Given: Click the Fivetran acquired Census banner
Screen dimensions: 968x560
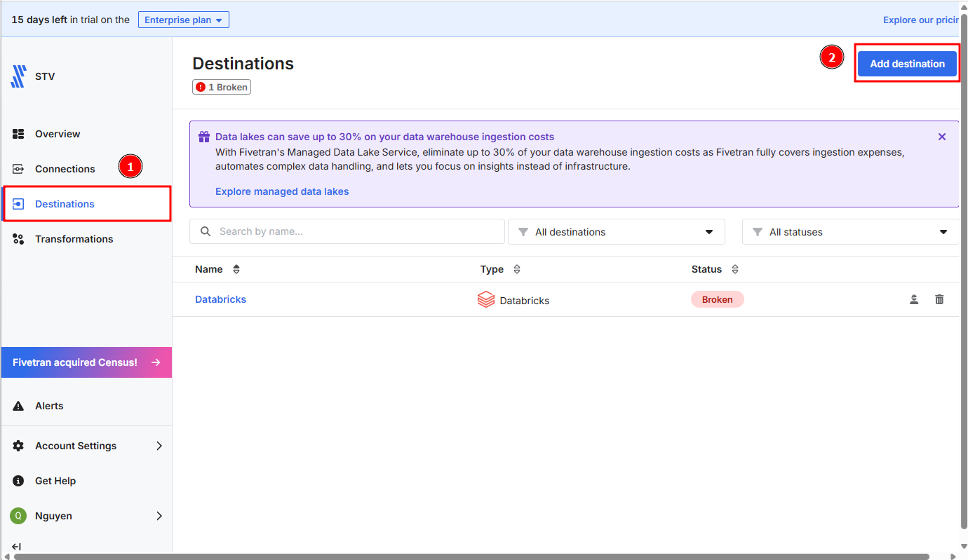Looking at the screenshot, I should [x=86, y=362].
